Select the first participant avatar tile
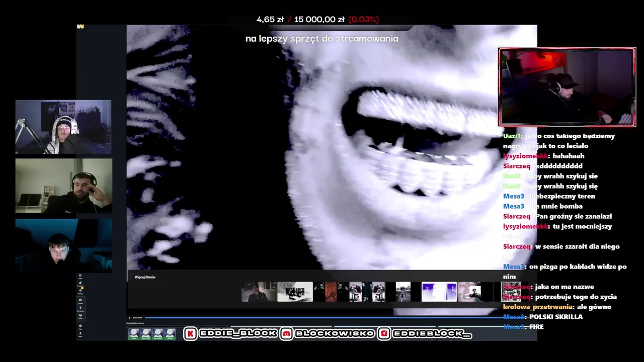Image resolution: width=644 pixels, height=362 pixels. (x=134, y=333)
